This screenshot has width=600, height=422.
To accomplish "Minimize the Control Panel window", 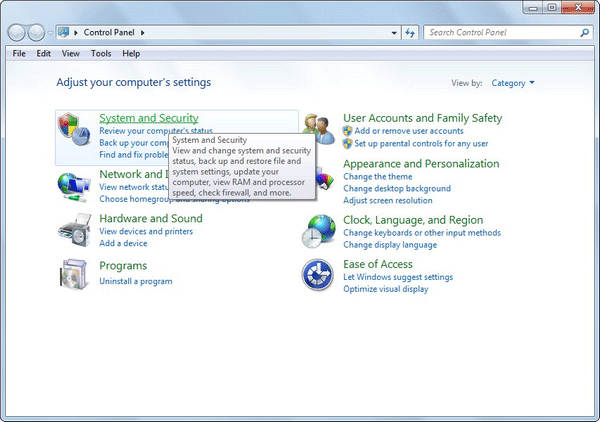I will coord(533,8).
